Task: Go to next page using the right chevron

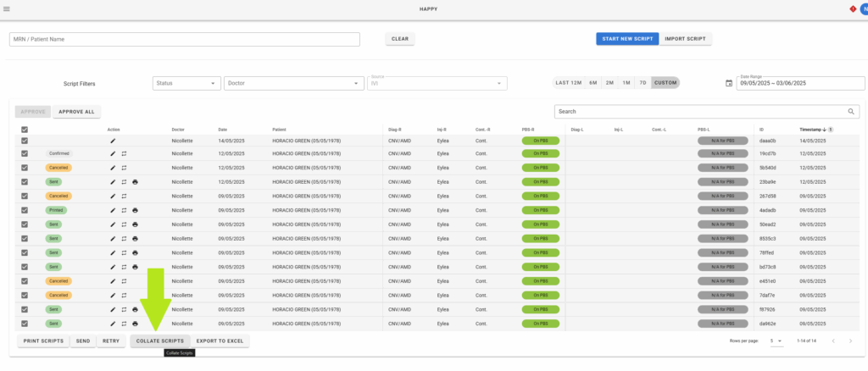Action: (x=851, y=341)
